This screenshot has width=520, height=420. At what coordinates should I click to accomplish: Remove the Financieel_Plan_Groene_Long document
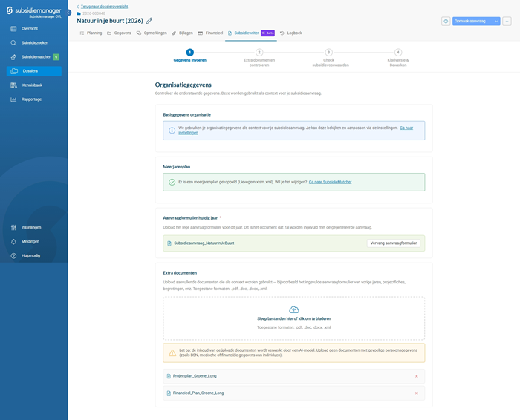[417, 393]
